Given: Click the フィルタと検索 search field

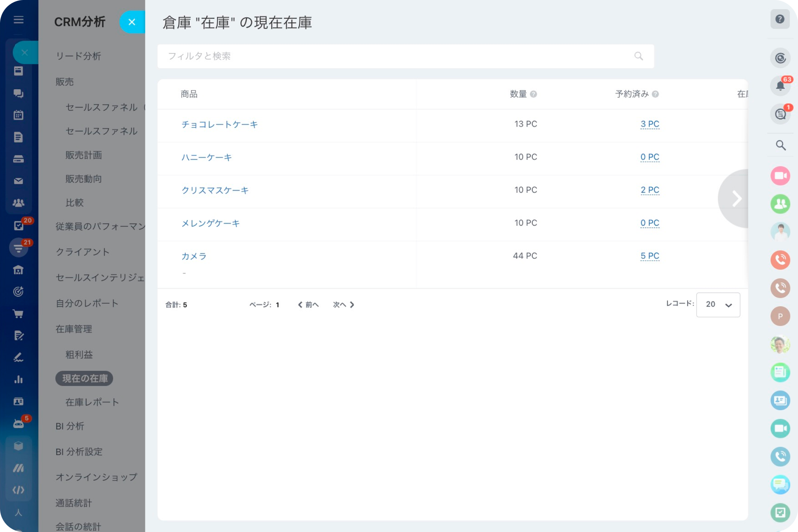Looking at the screenshot, I should [x=397, y=56].
